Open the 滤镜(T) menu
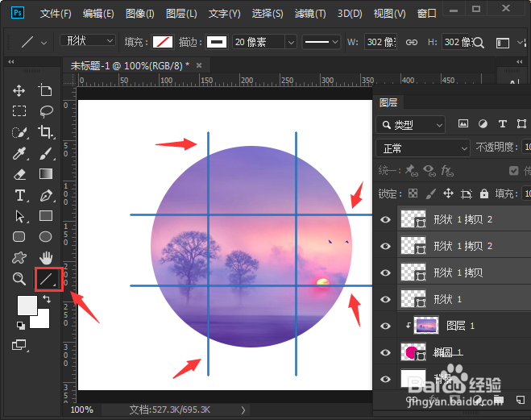531x420 pixels. (310, 14)
